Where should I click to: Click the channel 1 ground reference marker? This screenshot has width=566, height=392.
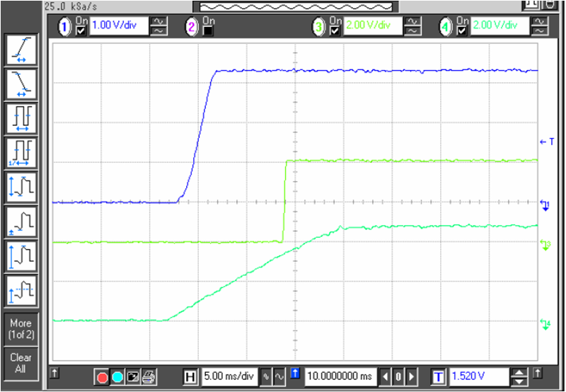(545, 205)
